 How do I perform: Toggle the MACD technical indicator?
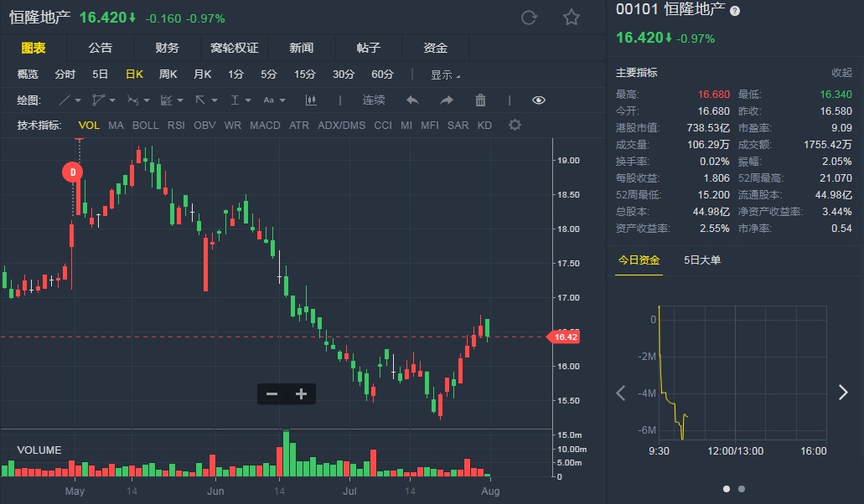pos(265,126)
